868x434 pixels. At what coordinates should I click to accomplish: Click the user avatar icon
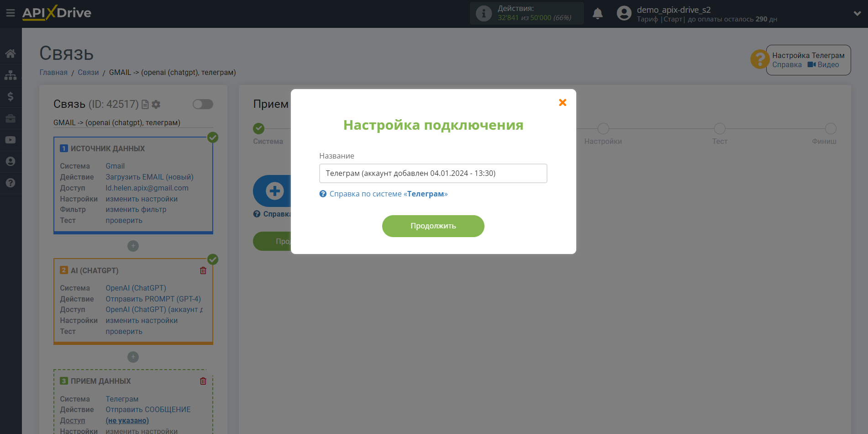click(624, 13)
